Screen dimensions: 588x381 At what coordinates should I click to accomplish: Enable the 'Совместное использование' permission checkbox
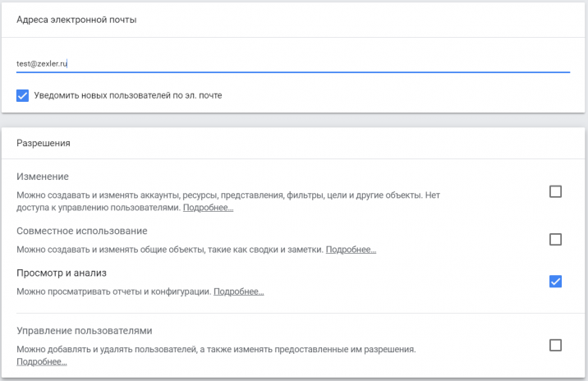[555, 239]
